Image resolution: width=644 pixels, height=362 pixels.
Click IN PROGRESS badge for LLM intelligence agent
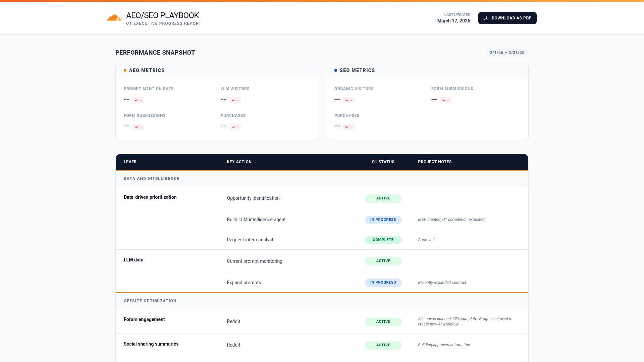point(383,220)
